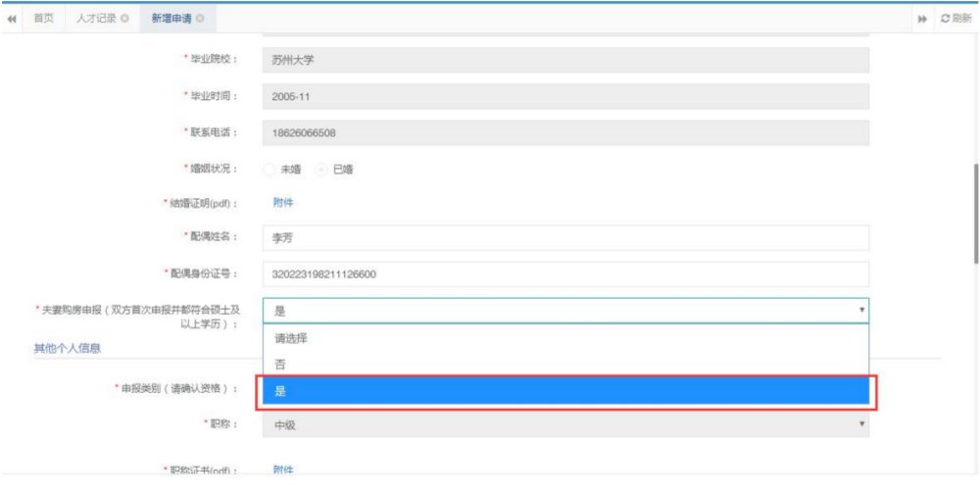The image size is (980, 497).
Task: Click the 配偶身份证号 input field
Action: pyautogui.click(x=565, y=274)
